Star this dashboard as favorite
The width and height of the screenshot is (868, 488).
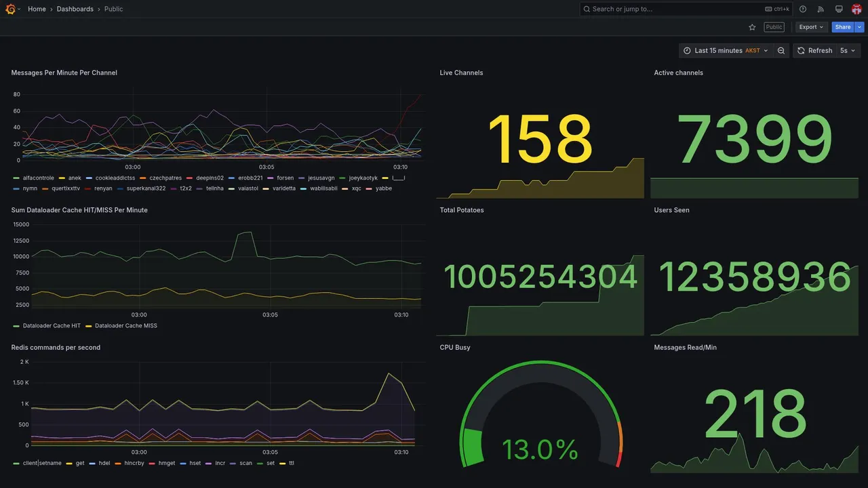(752, 27)
